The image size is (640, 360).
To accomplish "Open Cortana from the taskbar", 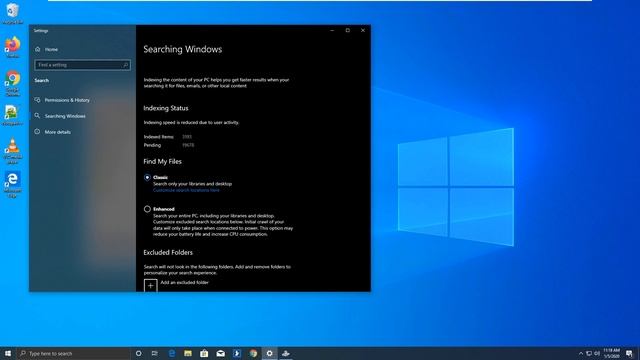I will pos(138,353).
